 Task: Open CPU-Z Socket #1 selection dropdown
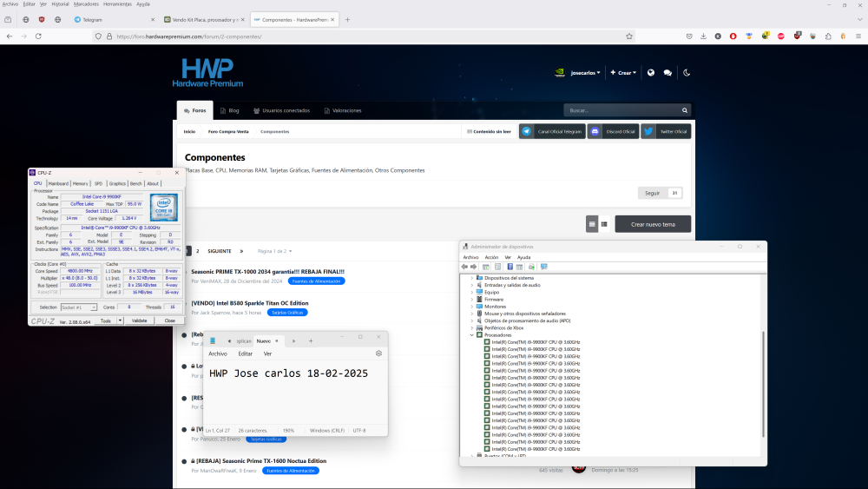pos(79,307)
